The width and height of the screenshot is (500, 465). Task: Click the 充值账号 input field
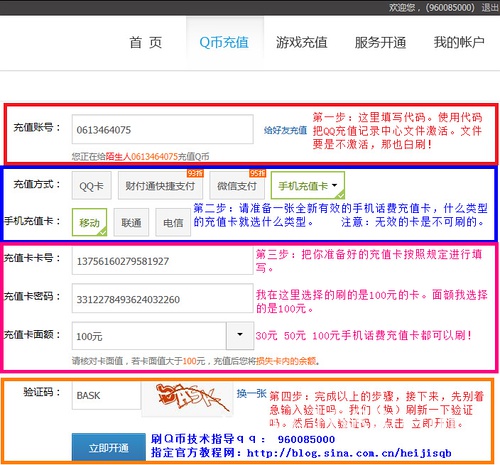click(162, 129)
